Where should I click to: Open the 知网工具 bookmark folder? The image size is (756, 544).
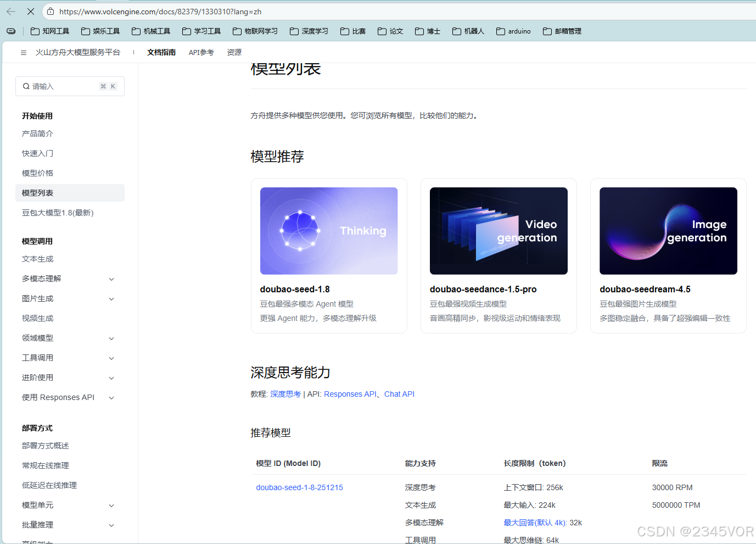click(x=50, y=31)
